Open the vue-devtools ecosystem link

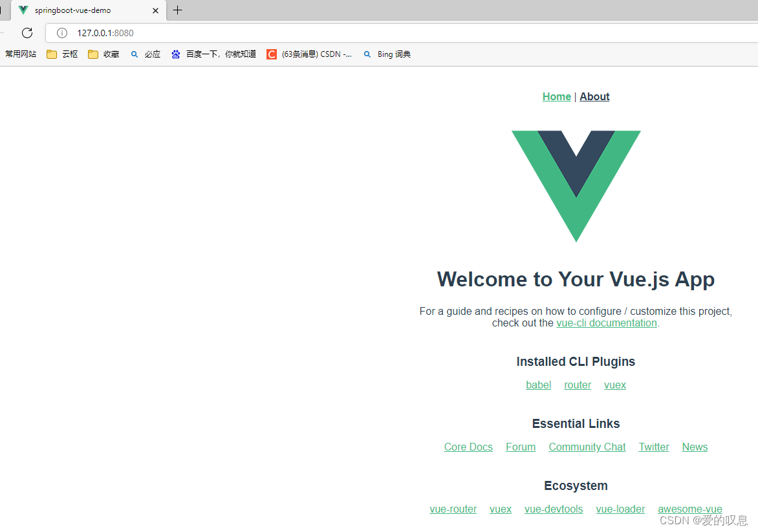554,509
